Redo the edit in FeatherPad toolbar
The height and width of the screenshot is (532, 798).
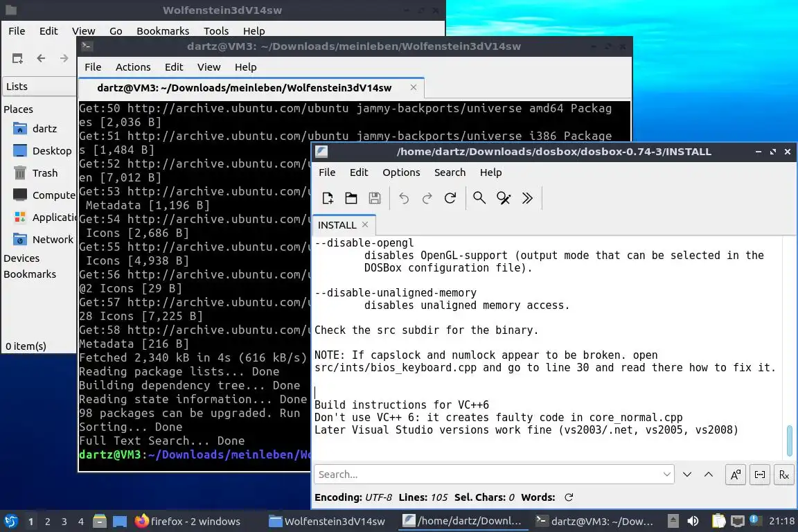427,198
